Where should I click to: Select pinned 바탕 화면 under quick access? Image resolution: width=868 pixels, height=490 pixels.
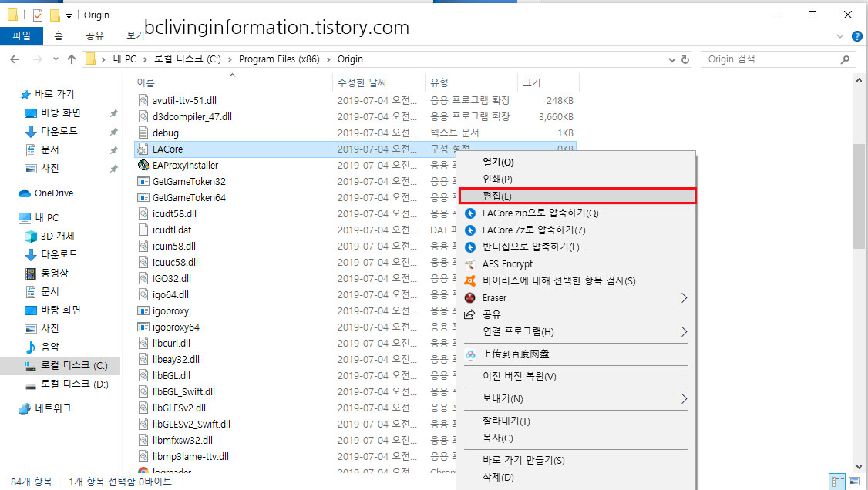click(60, 112)
